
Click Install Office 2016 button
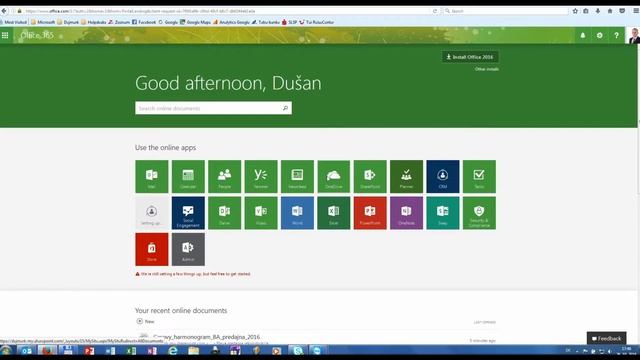tap(470, 57)
